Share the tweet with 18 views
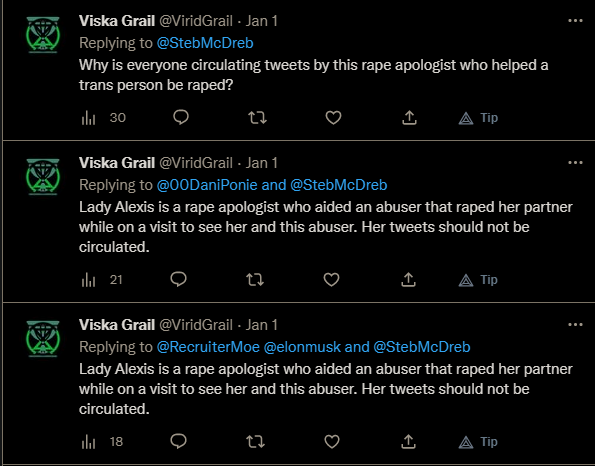595x466 pixels. click(x=408, y=441)
